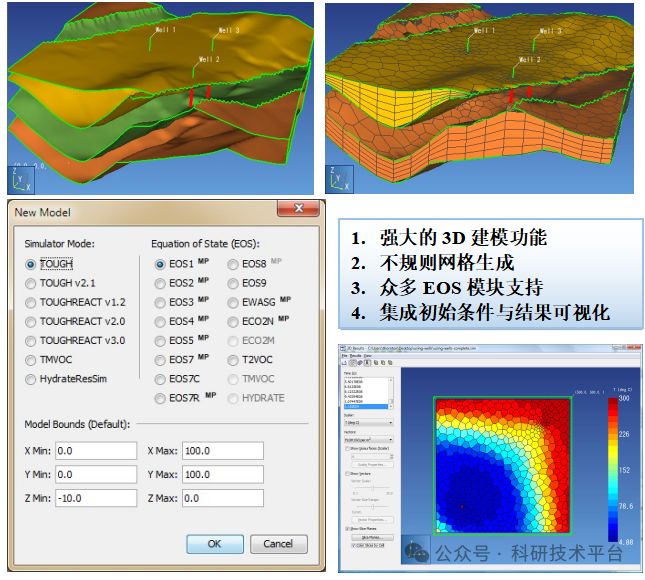Viewport: 645px width, 580px height.
Task: Choose TOUGHREACT v1.2 simulator mode
Action: coord(30,303)
